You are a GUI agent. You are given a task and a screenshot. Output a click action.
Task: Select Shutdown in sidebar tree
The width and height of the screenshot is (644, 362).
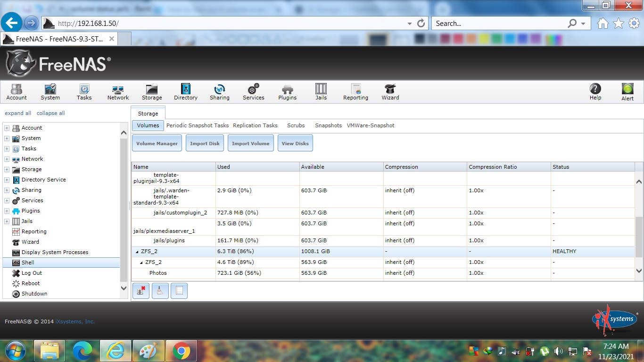(x=34, y=294)
